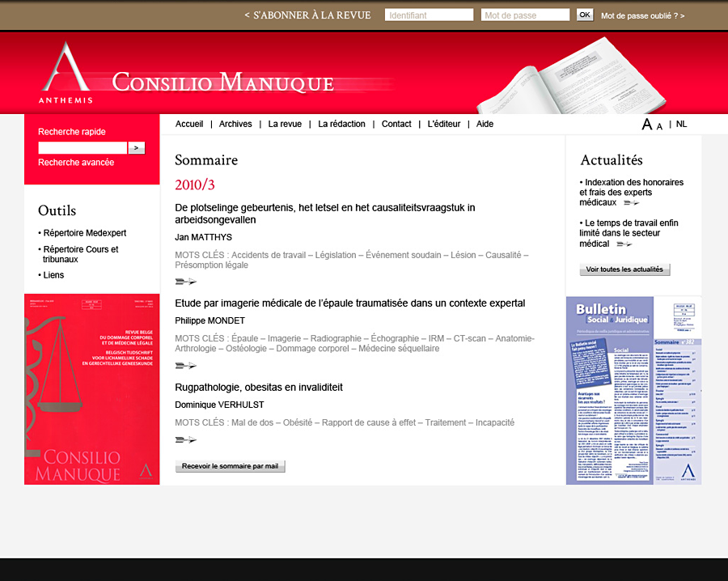
Task: Open news Indexation des honoraires
Action: pos(632,193)
